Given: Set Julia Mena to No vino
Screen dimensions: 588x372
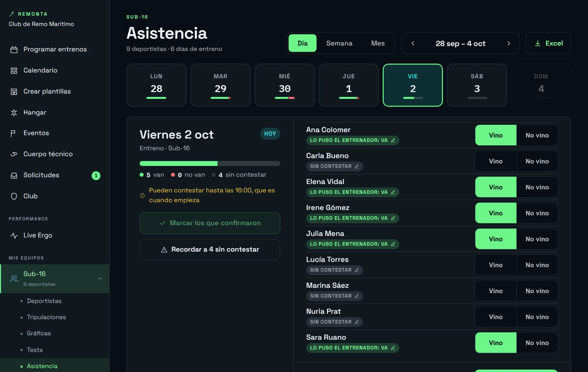Looking at the screenshot, I should coord(537,239).
